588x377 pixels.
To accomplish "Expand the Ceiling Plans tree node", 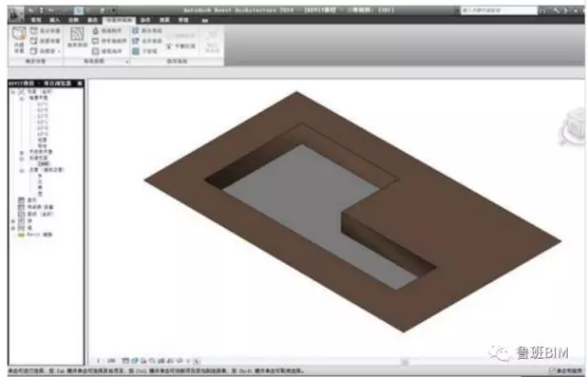I will coord(21,152).
